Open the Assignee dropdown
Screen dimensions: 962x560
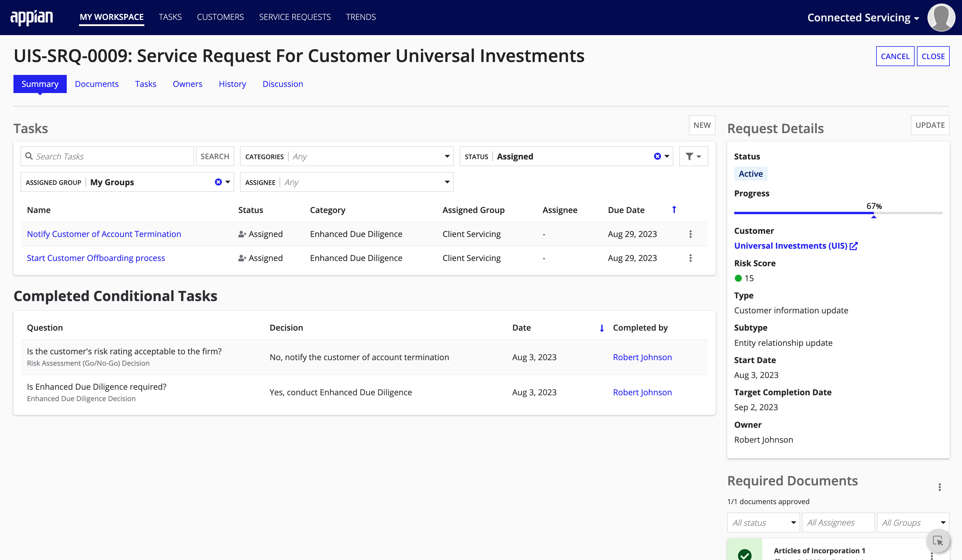347,182
